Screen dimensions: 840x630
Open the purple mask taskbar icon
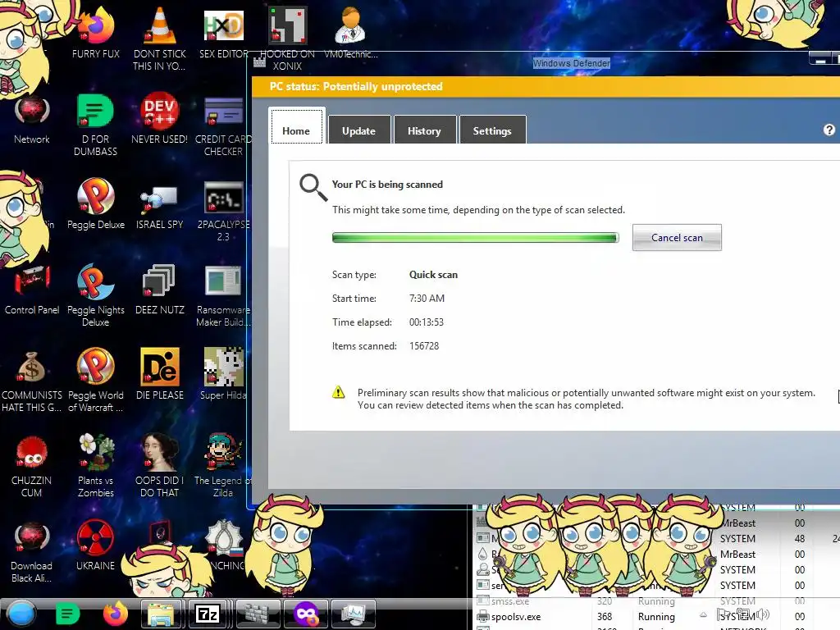point(306,614)
